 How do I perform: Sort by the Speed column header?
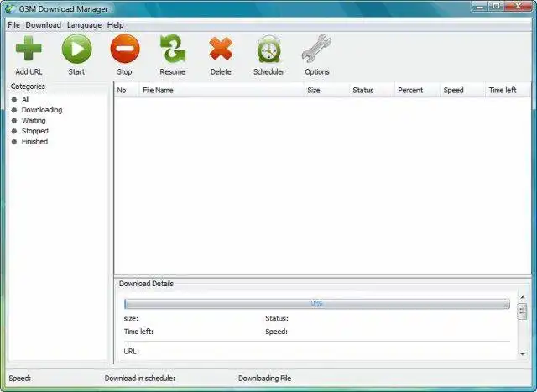coord(462,90)
